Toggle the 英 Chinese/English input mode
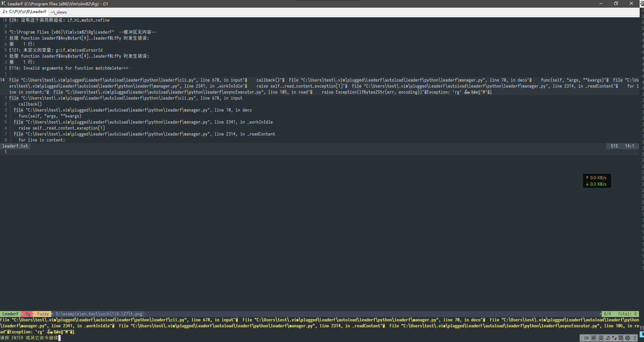The height and width of the screenshot is (342, 644). tap(601, 338)
